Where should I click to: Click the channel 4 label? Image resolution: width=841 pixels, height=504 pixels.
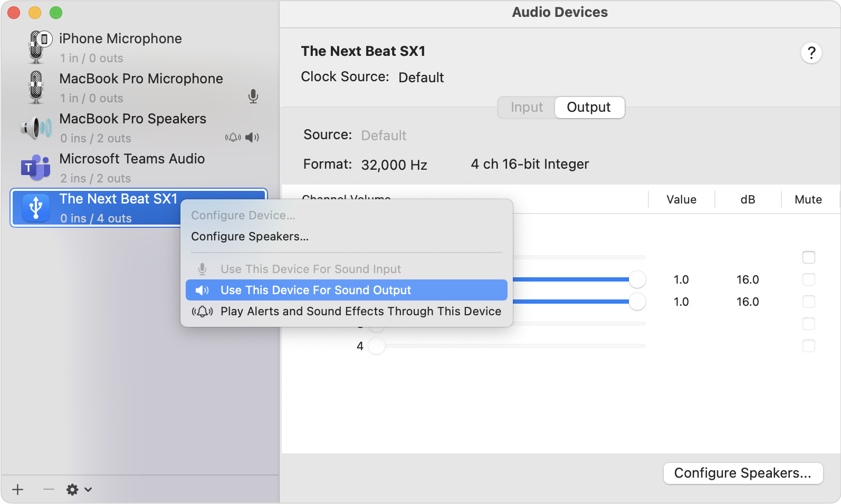click(360, 346)
